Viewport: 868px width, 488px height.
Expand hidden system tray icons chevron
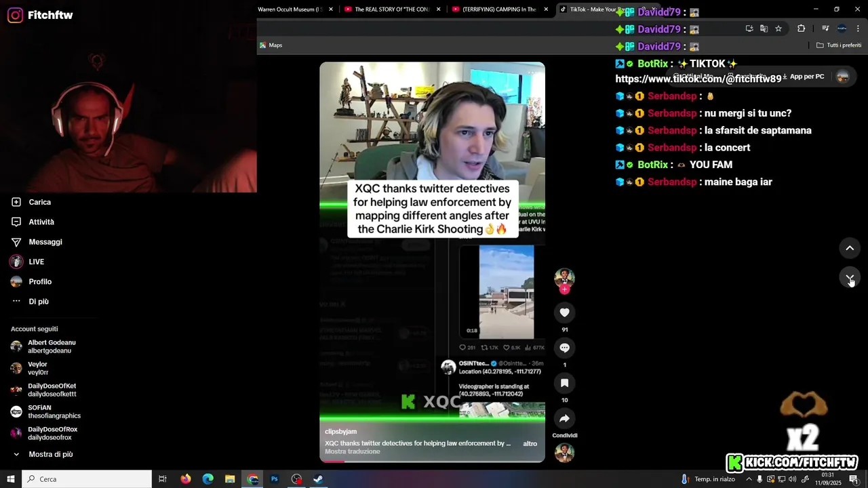(749, 479)
